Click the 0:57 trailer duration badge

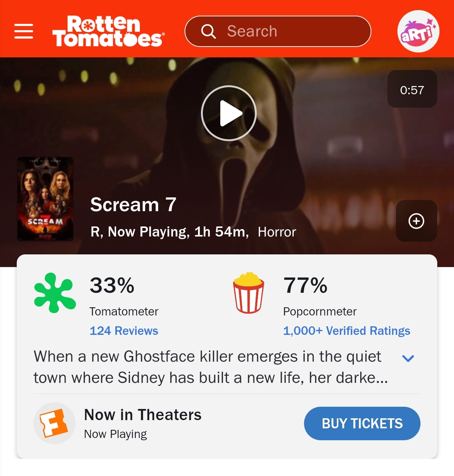412,89
